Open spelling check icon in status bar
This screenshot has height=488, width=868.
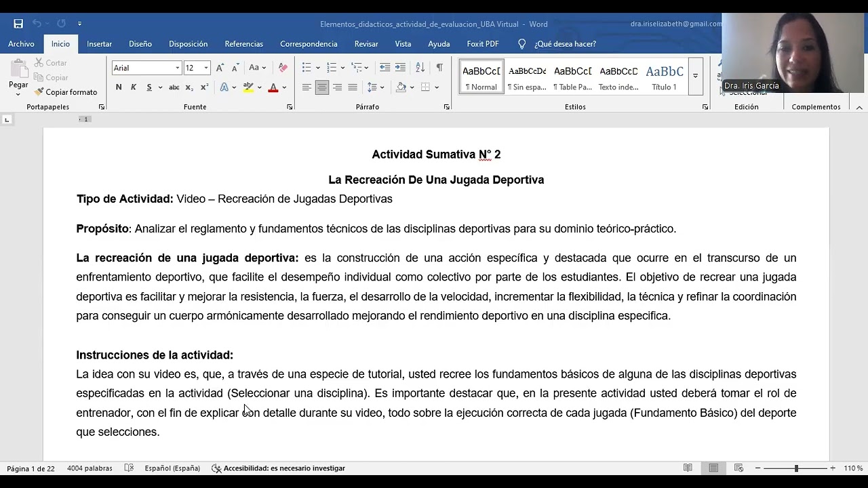click(x=129, y=468)
